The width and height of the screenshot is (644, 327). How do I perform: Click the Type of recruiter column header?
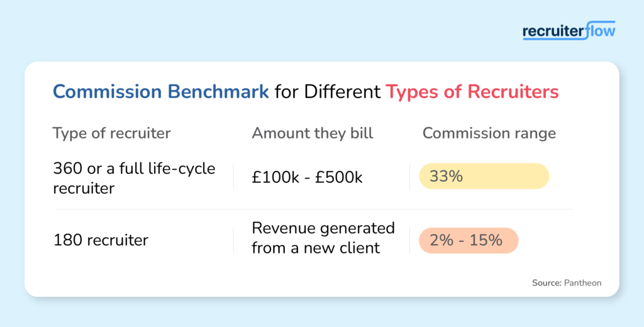(112, 133)
